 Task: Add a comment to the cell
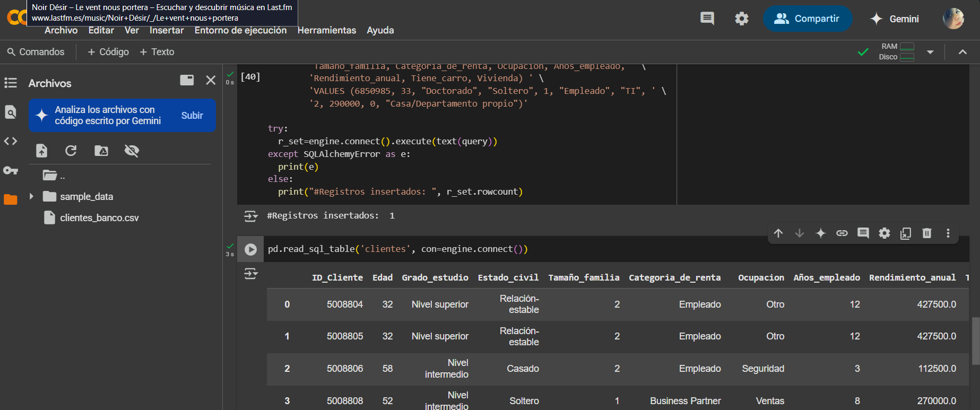863,233
